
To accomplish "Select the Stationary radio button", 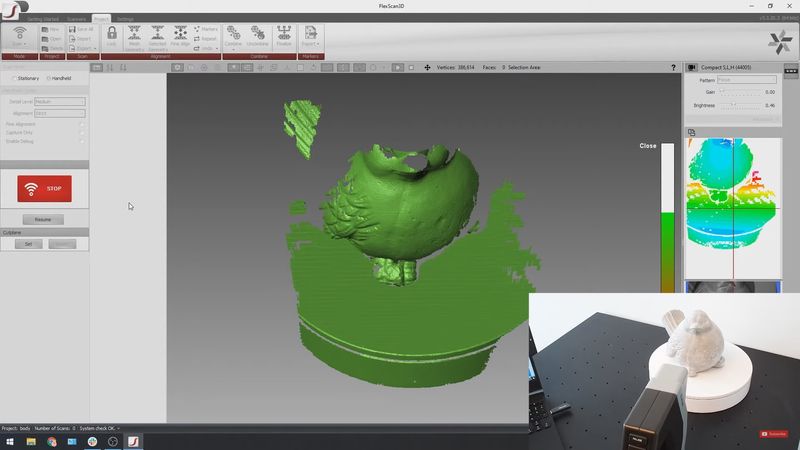I will pyautogui.click(x=13, y=78).
